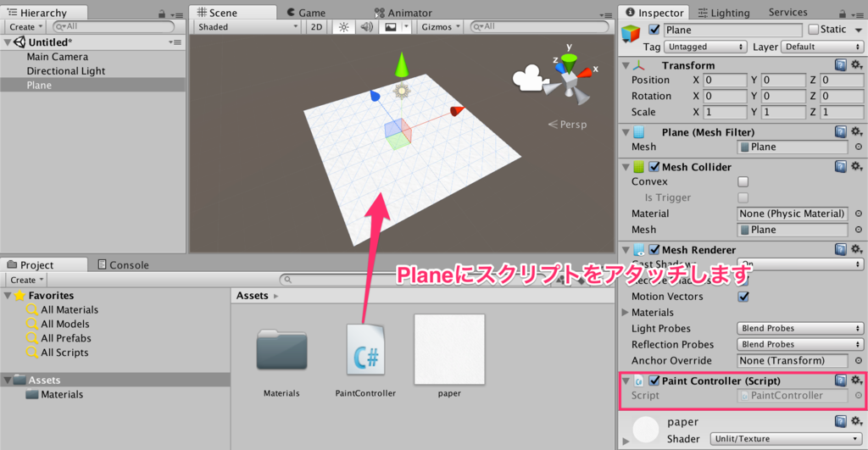868x450 pixels.
Task: Switch to the Game tab
Action: (x=306, y=13)
